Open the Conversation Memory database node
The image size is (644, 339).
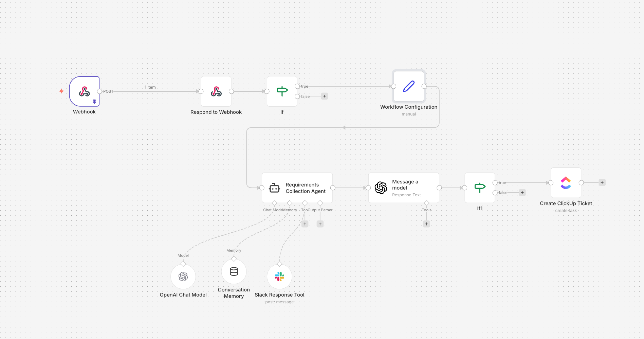click(x=234, y=272)
